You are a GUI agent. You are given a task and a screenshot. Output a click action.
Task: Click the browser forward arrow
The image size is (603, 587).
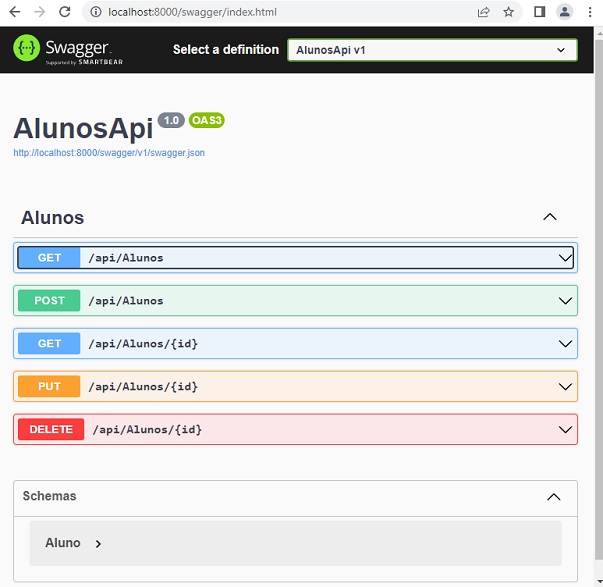[x=40, y=12]
